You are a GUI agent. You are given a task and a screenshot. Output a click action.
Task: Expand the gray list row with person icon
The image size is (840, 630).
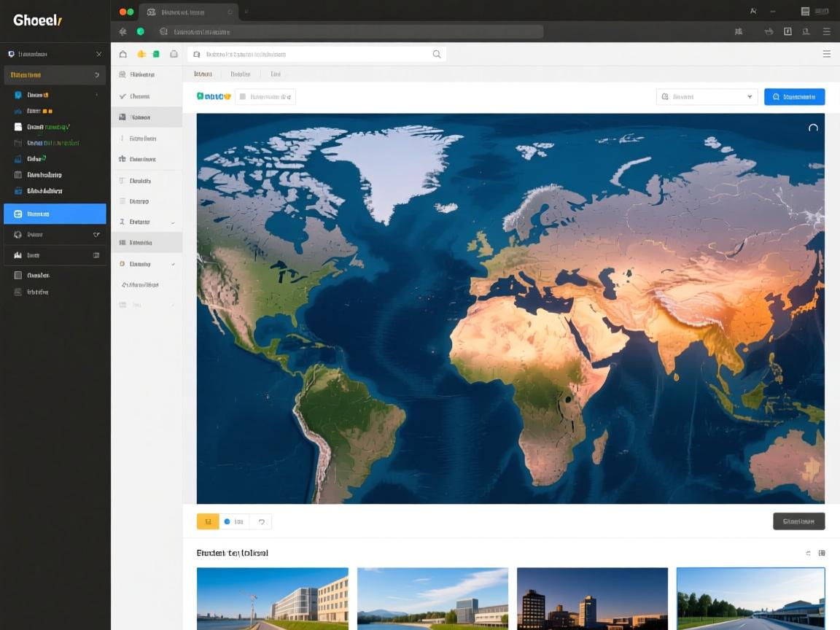point(147,222)
